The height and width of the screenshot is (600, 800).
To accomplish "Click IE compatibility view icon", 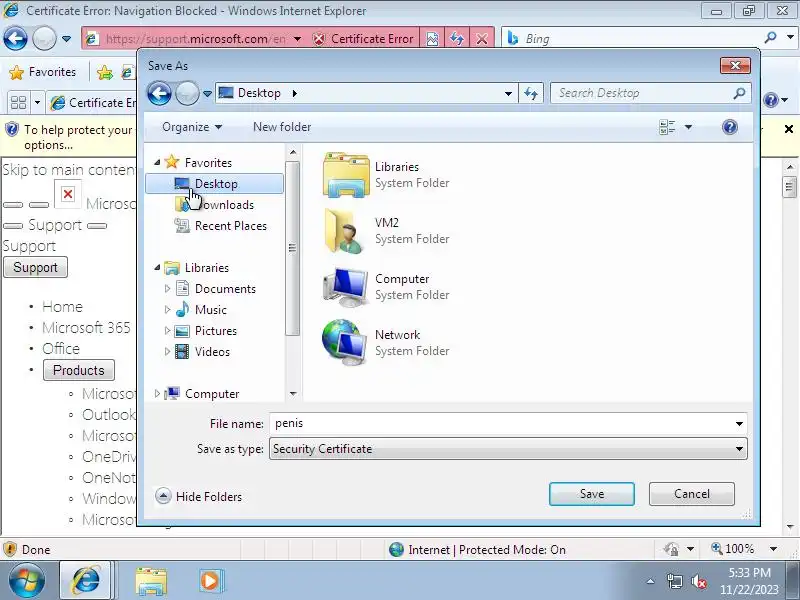I will (432, 39).
